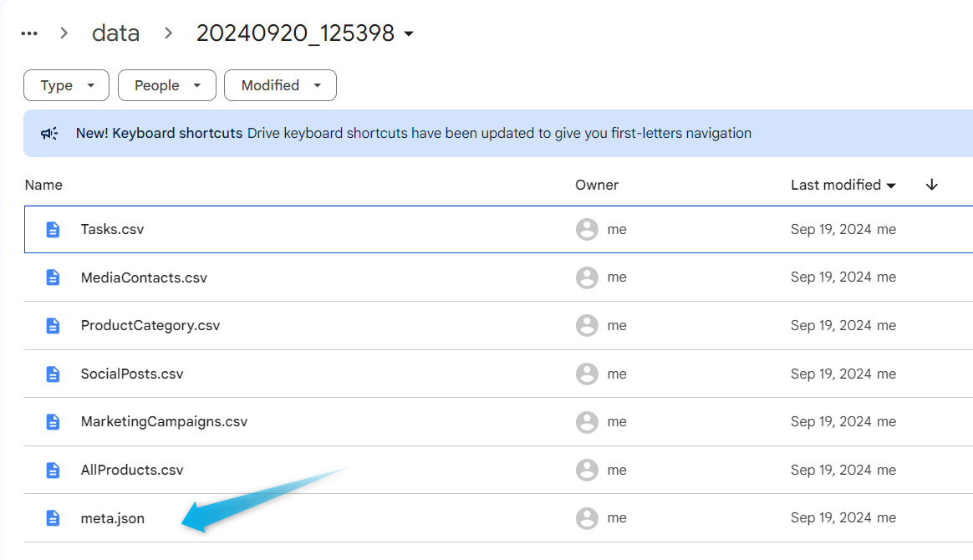Open the Last modified sort options
Image resolution: width=973 pixels, height=560 pixels.
843,185
